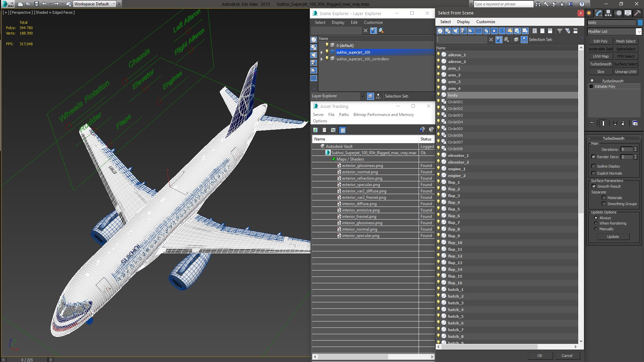Click the Unwrap UVW modifier button
Viewport: 644px width, 362px height.
tap(626, 72)
